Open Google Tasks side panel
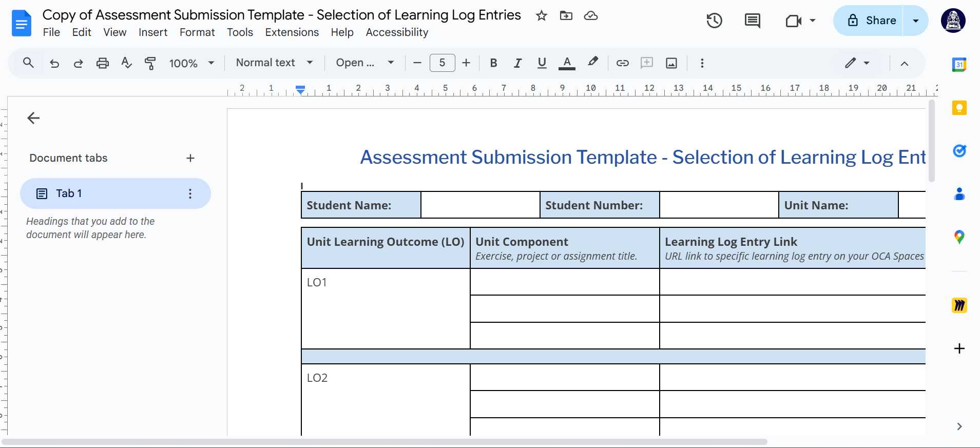The image size is (980, 448). (x=959, y=151)
